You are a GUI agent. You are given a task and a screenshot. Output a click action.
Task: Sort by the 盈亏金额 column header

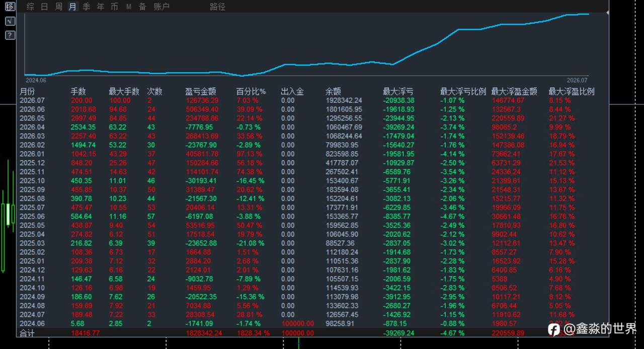(201, 91)
